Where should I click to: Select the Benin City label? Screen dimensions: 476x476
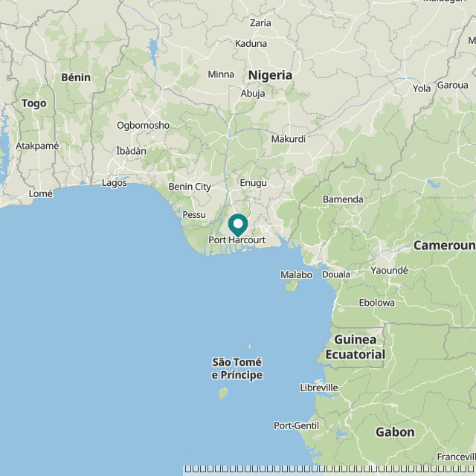[190, 187]
